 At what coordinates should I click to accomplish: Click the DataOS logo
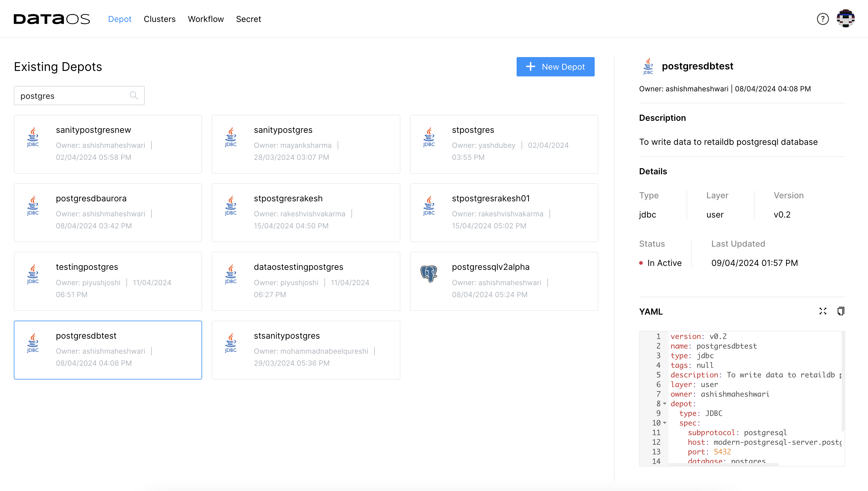(x=52, y=19)
